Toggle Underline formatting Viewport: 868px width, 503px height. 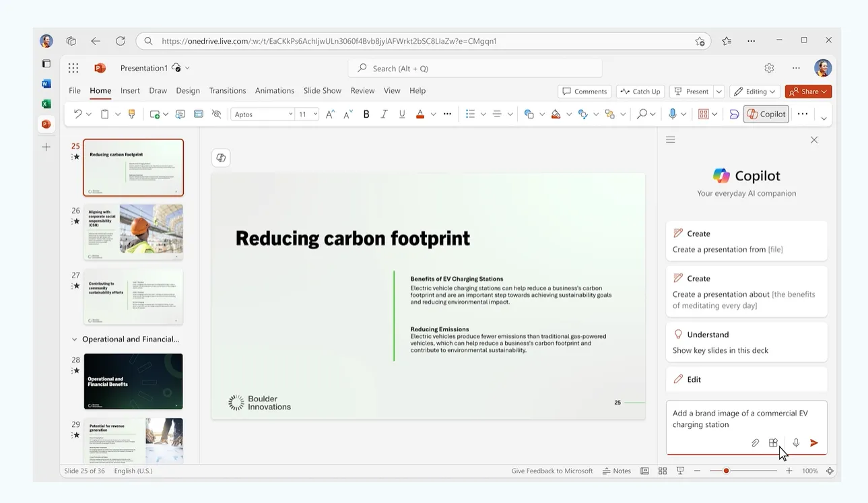pyautogui.click(x=402, y=114)
